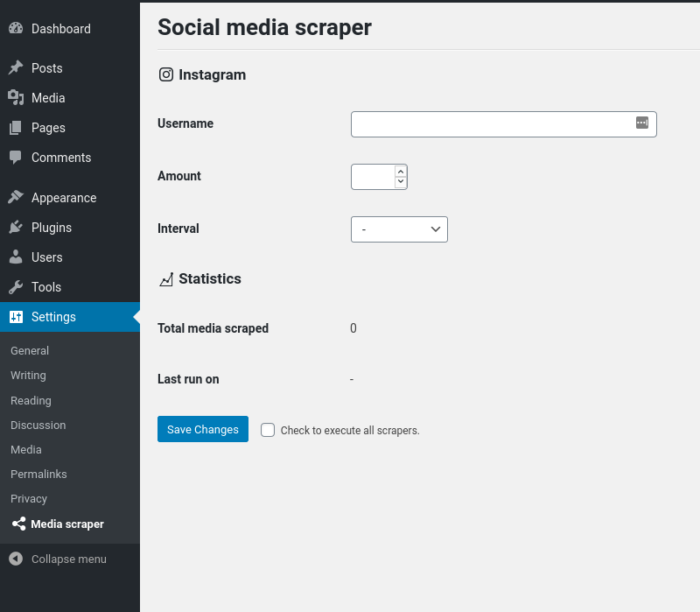Focus the Amount number field
This screenshot has width=700, height=612.
[x=379, y=177]
